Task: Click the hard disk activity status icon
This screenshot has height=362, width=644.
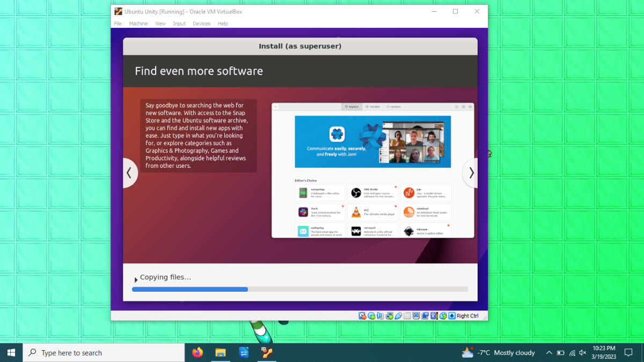Action: coord(362,316)
